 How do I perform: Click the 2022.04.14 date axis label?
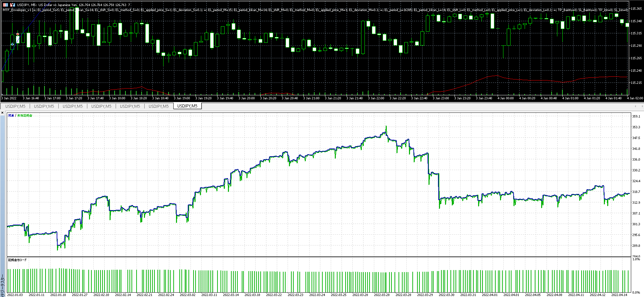619,295
